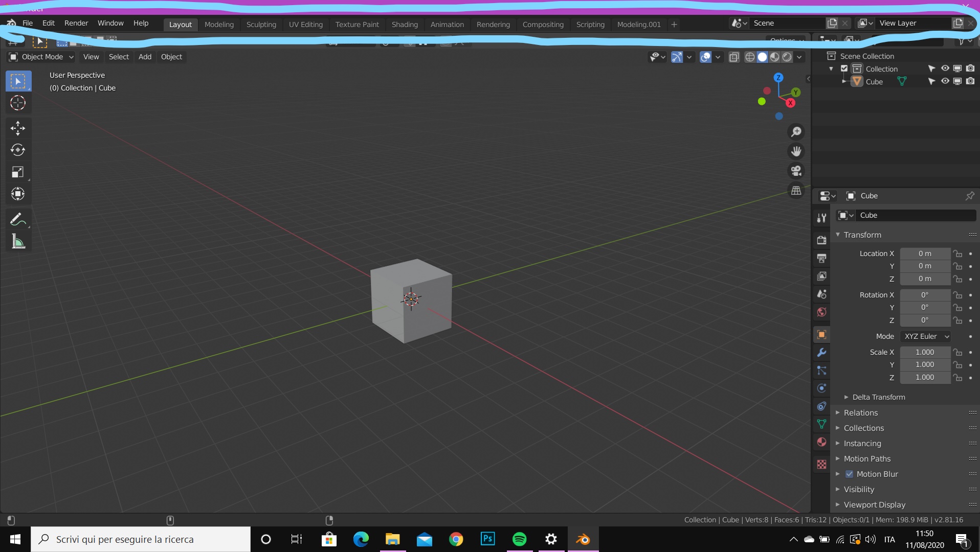Hide Cube in viewport via eye icon
This screenshot has height=552, width=980.
tap(945, 81)
